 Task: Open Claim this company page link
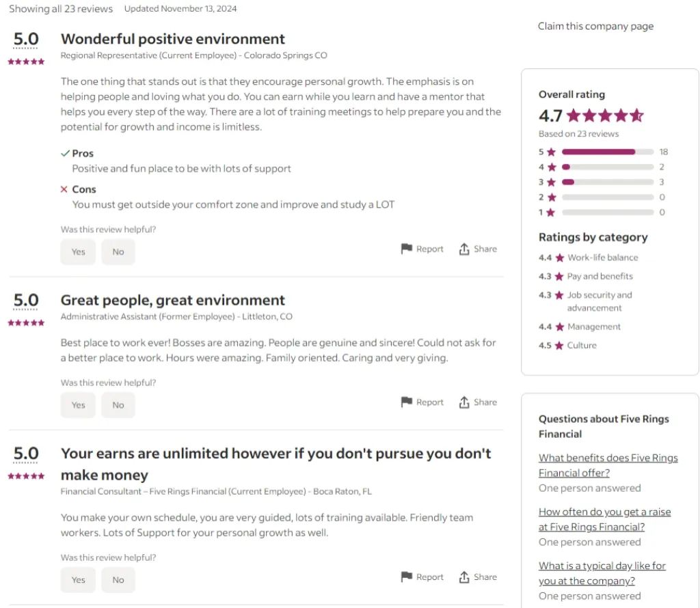[x=595, y=26]
